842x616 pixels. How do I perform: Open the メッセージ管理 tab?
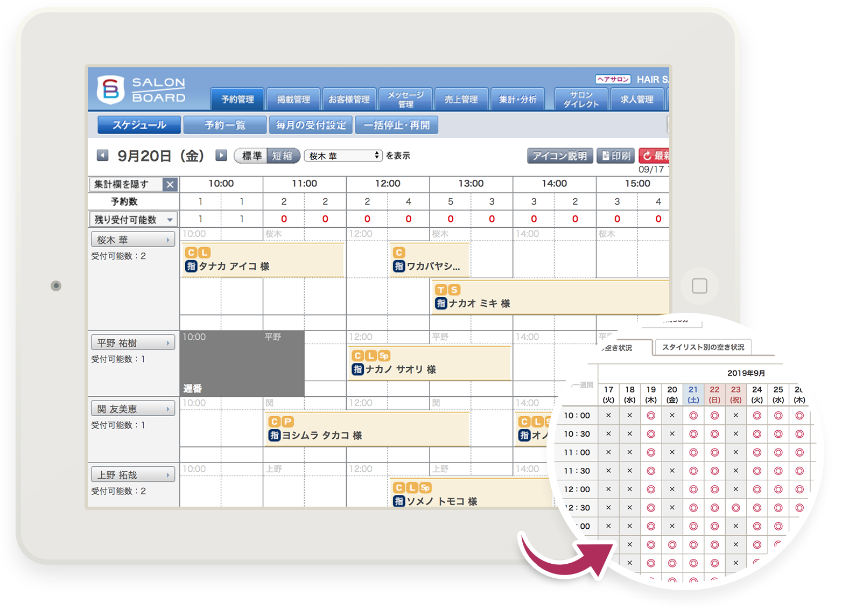405,99
